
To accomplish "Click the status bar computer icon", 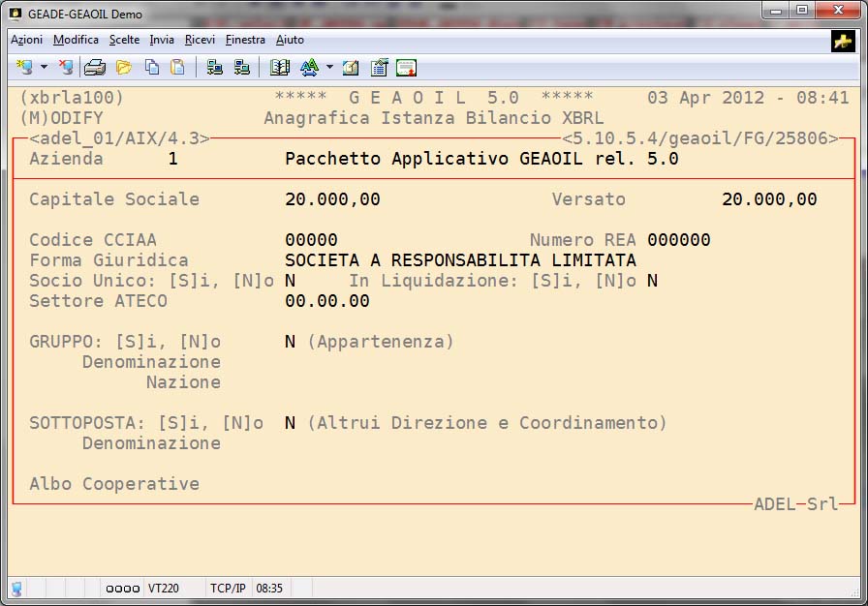I will click(16, 589).
